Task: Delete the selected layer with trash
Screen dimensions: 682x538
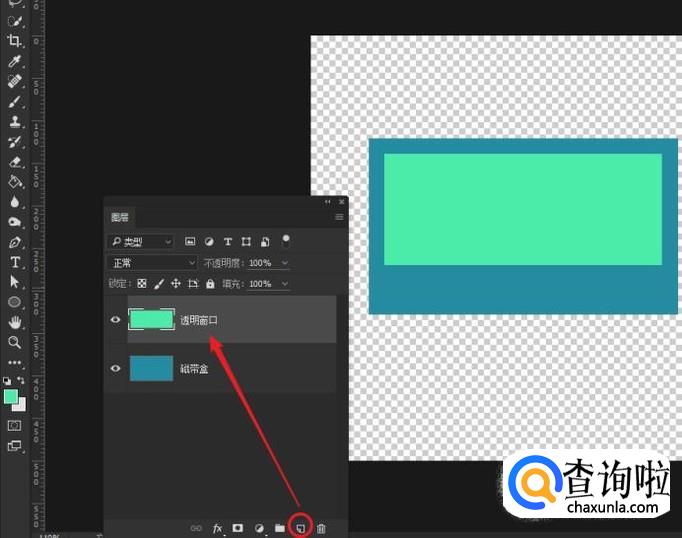Action: pos(321,528)
